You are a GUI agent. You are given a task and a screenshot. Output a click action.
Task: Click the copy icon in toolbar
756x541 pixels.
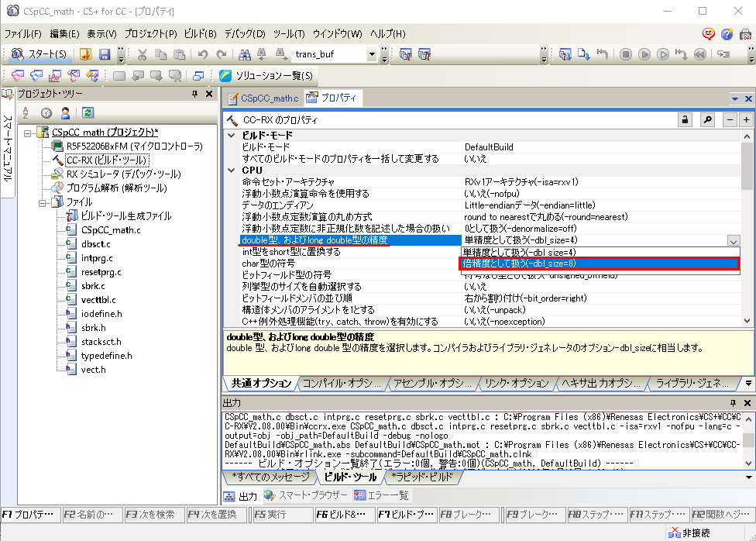coord(160,54)
